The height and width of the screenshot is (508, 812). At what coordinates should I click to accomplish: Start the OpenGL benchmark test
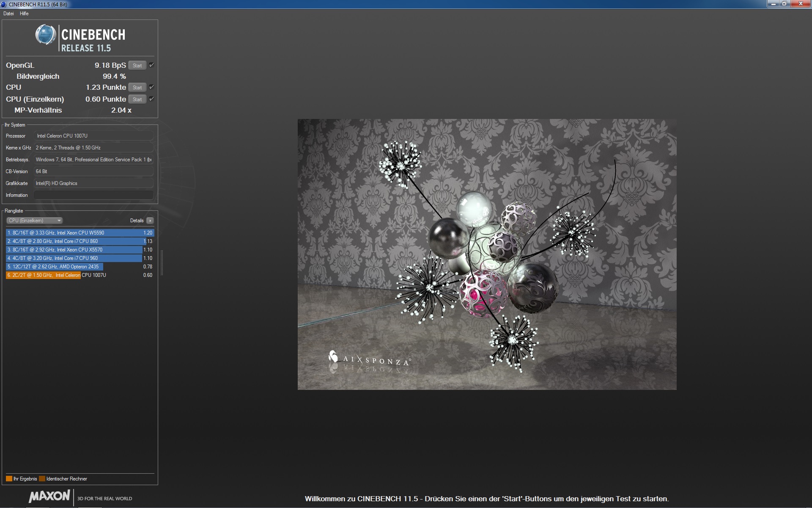tap(137, 66)
